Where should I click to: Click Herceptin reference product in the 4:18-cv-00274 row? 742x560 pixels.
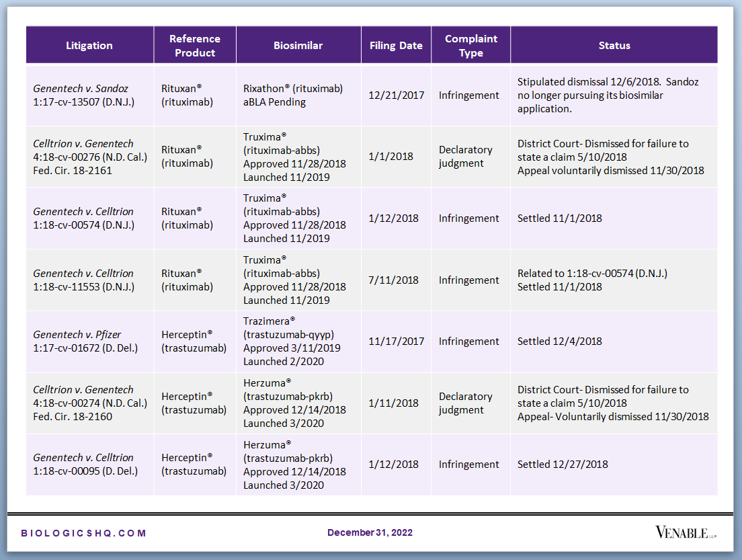[x=195, y=403]
